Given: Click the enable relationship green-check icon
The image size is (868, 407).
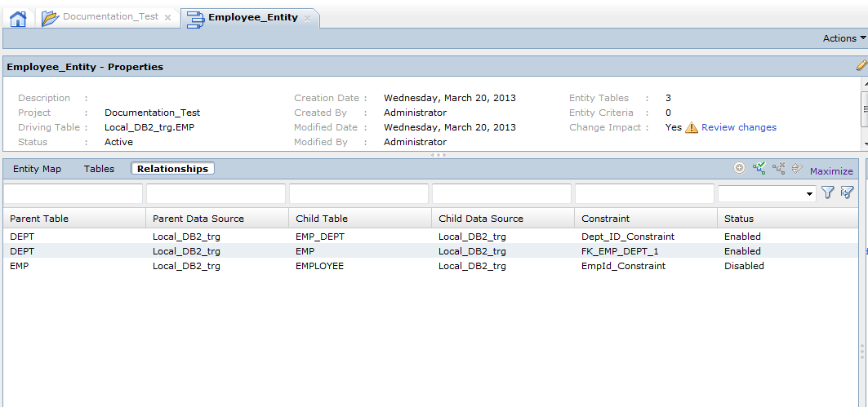Looking at the screenshot, I should coord(759,168).
